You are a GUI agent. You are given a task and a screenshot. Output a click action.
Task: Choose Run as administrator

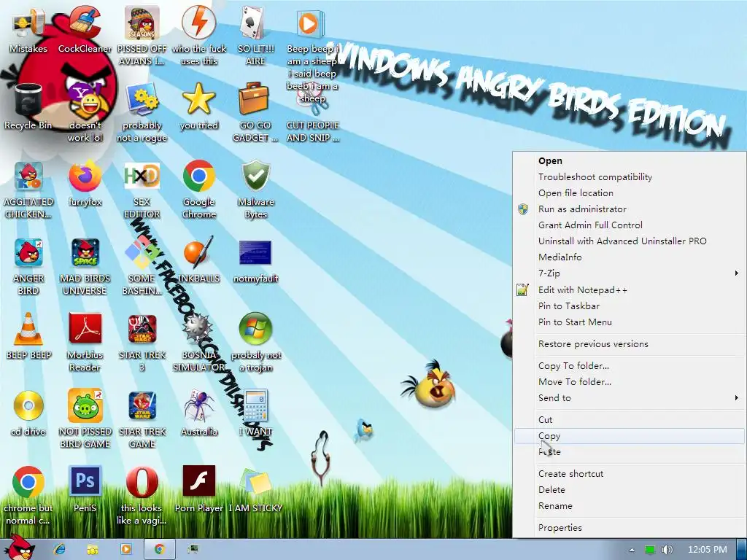[x=628, y=209]
